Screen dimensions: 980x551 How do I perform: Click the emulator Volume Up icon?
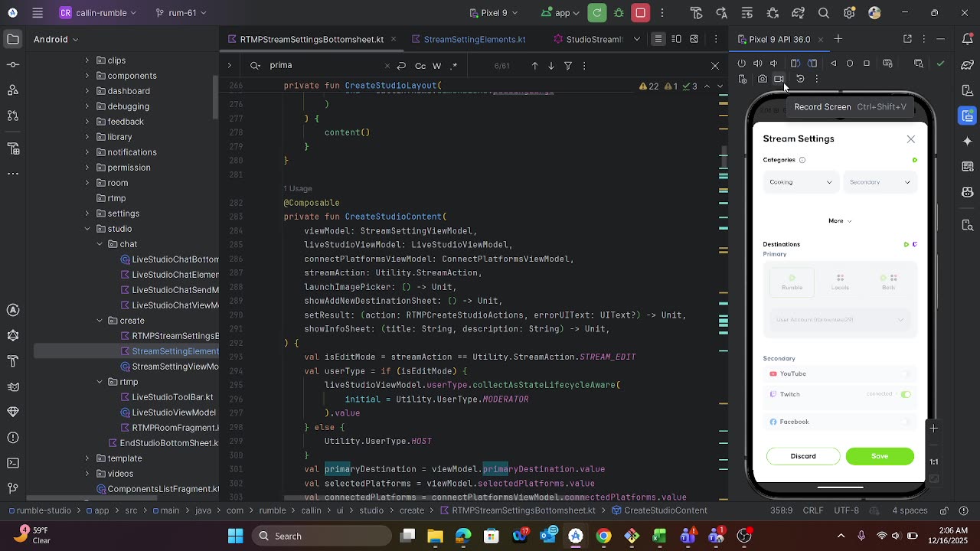pyautogui.click(x=758, y=64)
